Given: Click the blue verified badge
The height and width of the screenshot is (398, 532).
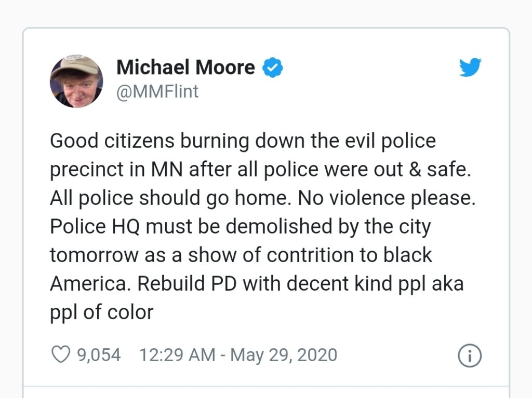Looking at the screenshot, I should (x=272, y=67).
